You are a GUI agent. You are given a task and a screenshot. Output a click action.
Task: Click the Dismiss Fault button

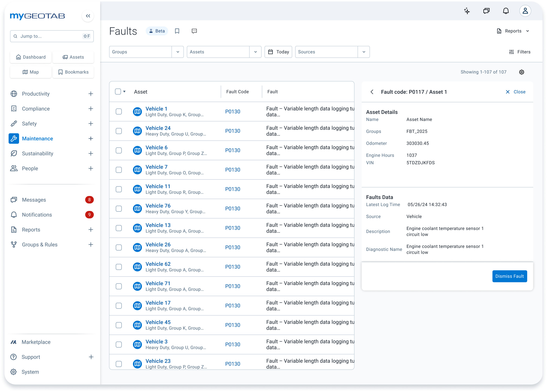coord(509,276)
